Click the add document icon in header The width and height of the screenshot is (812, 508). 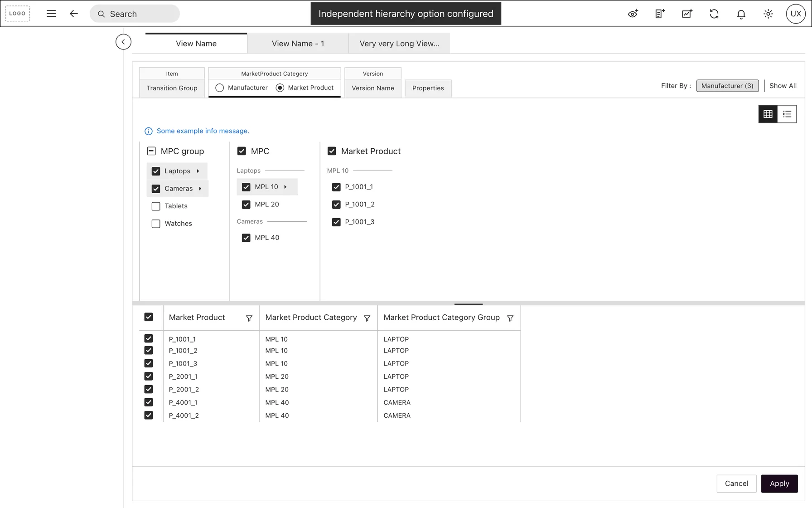point(660,14)
